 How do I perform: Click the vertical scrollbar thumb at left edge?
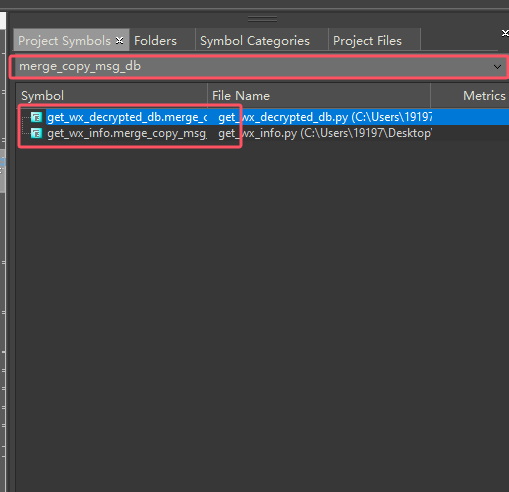click(x=2, y=171)
